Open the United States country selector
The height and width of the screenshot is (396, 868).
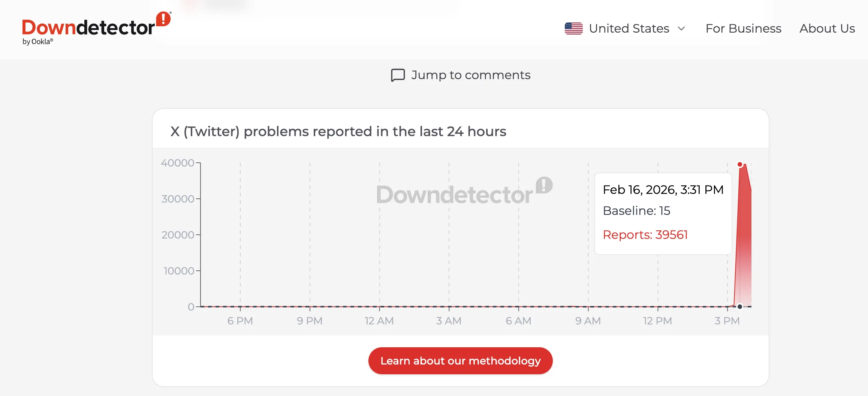pyautogui.click(x=629, y=28)
